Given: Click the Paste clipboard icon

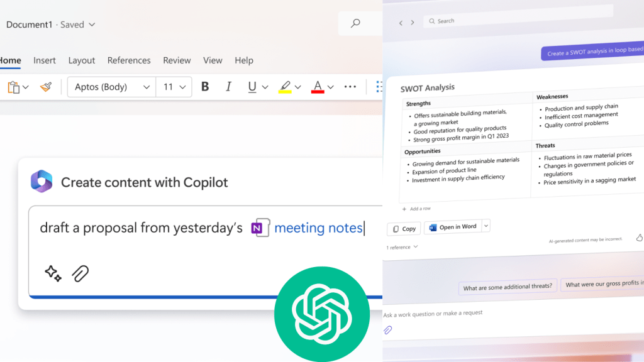Looking at the screenshot, I should point(13,87).
